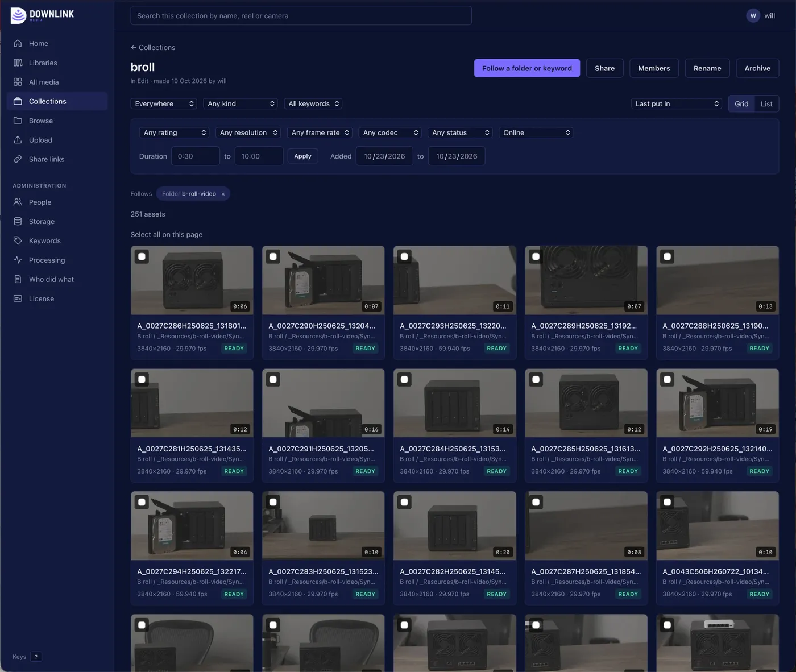Image resolution: width=796 pixels, height=672 pixels.
Task: Go back via Collections arrow link
Action: coord(153,48)
